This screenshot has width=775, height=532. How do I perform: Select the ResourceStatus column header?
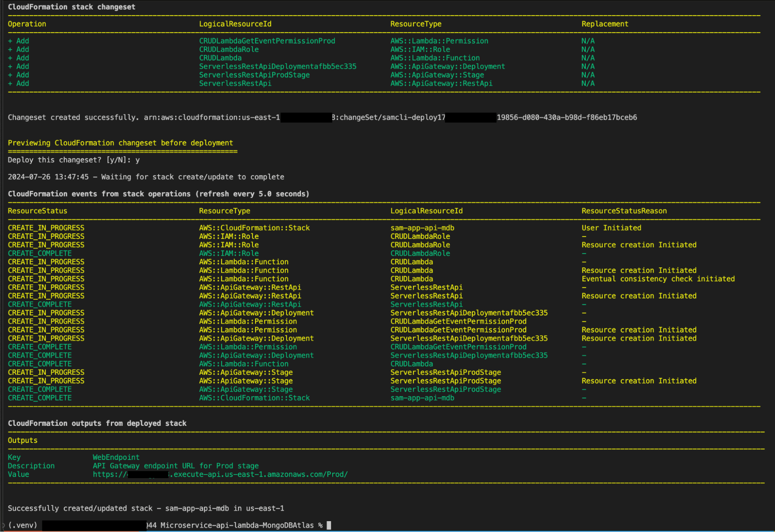click(x=37, y=210)
